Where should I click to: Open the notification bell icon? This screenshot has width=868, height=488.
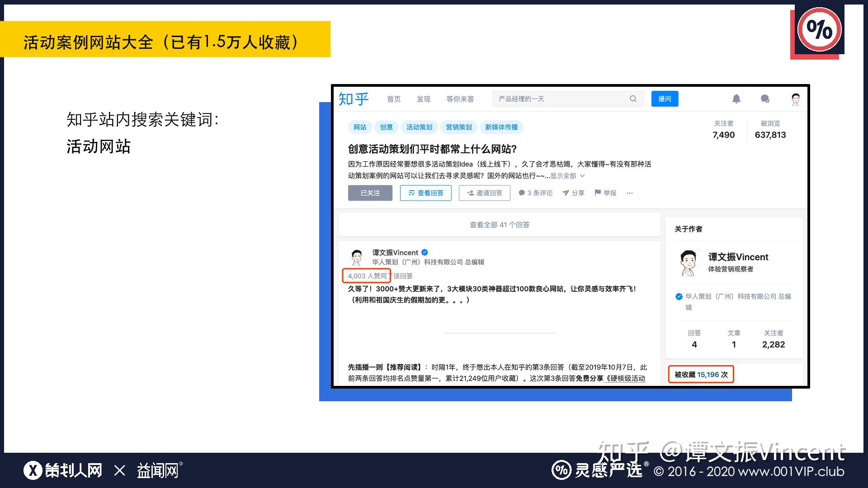click(736, 99)
